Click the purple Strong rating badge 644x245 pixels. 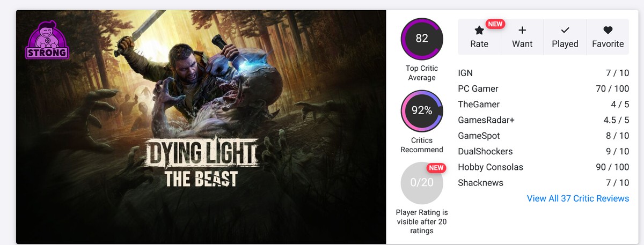tap(47, 42)
